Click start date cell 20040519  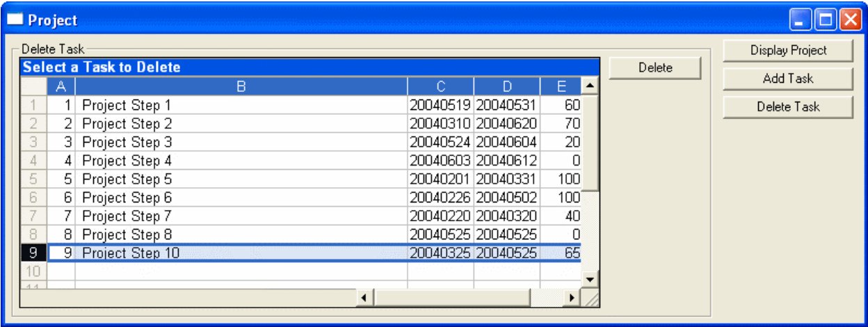pos(440,105)
